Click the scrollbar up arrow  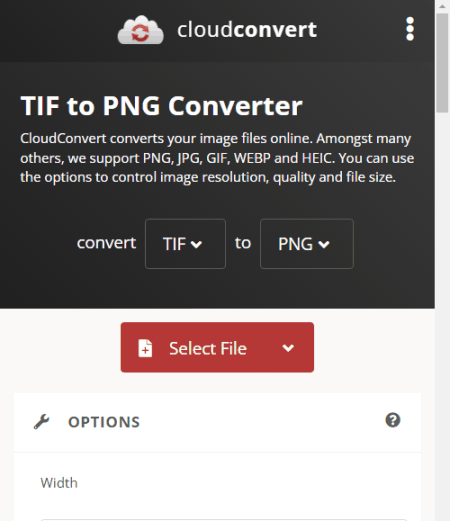(442, 6)
